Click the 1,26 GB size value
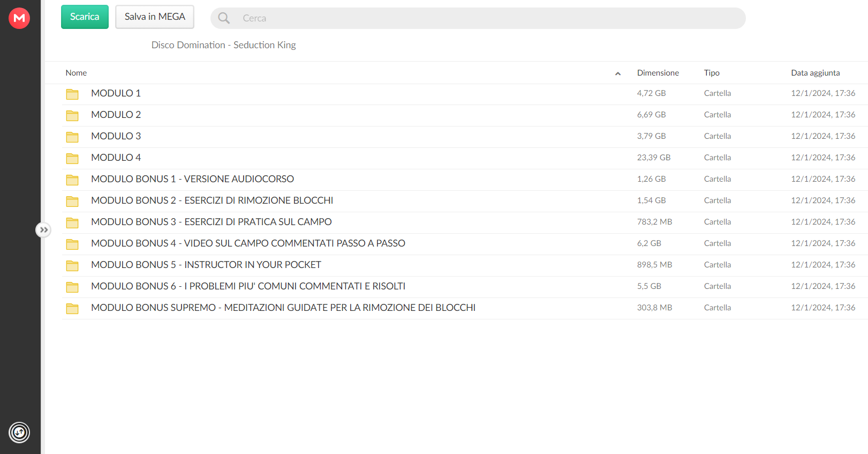 pyautogui.click(x=651, y=179)
